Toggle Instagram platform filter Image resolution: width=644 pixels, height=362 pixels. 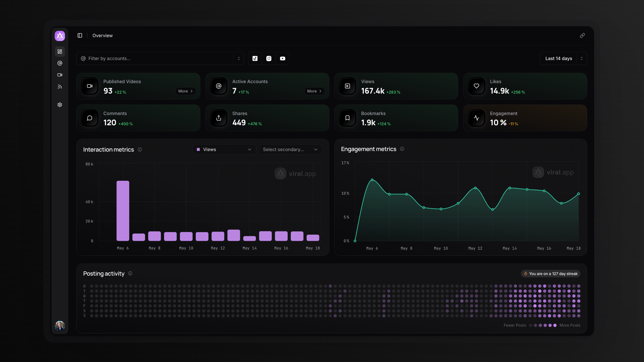(269, 58)
